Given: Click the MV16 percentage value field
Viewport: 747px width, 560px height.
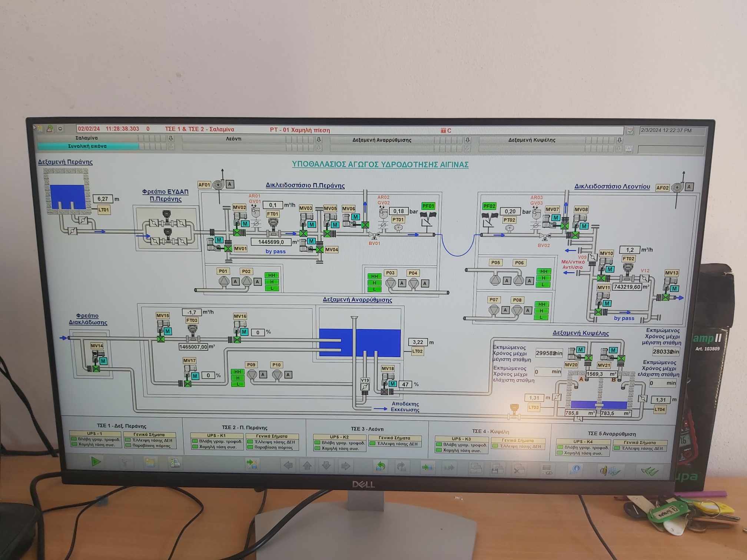Looking at the screenshot, I should coord(258,332).
